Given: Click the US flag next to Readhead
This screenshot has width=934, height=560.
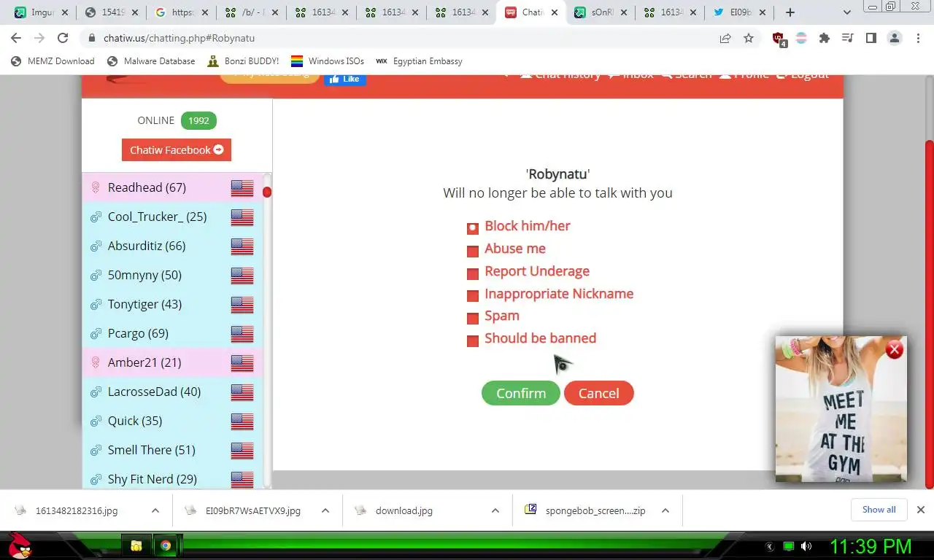Looking at the screenshot, I should [x=242, y=188].
